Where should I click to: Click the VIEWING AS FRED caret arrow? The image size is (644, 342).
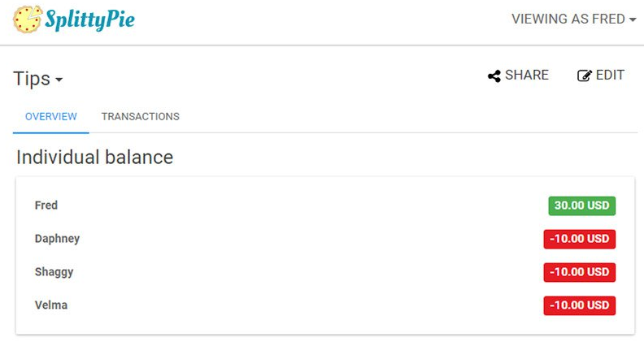pyautogui.click(x=633, y=19)
